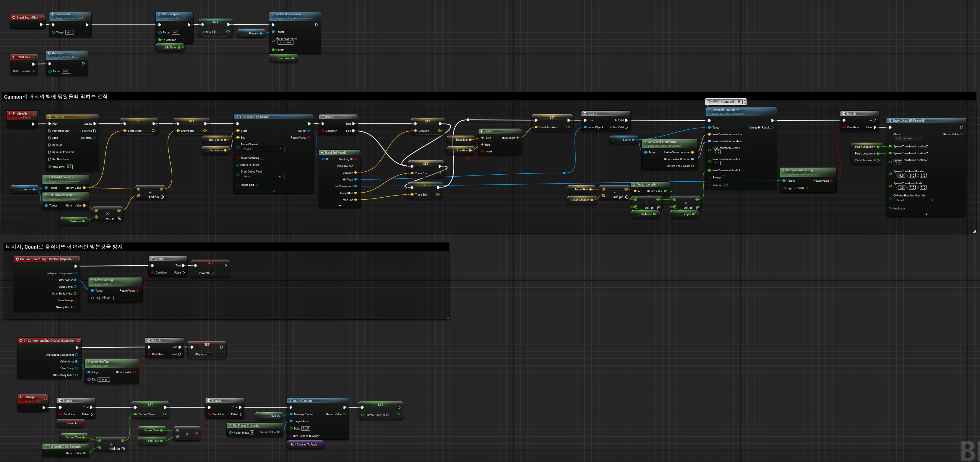This screenshot has height=462, width=980.
Task: Click the Event BeginPlay node icon
Action: tap(14, 17)
